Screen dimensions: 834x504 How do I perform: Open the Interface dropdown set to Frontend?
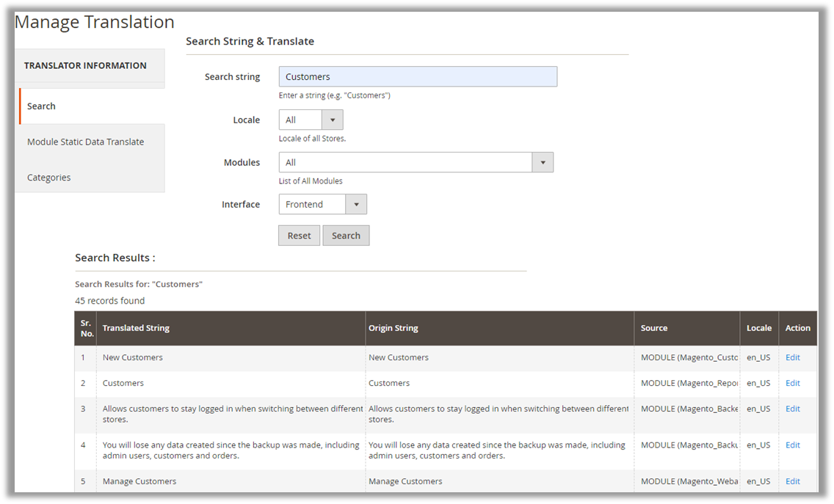(322, 205)
